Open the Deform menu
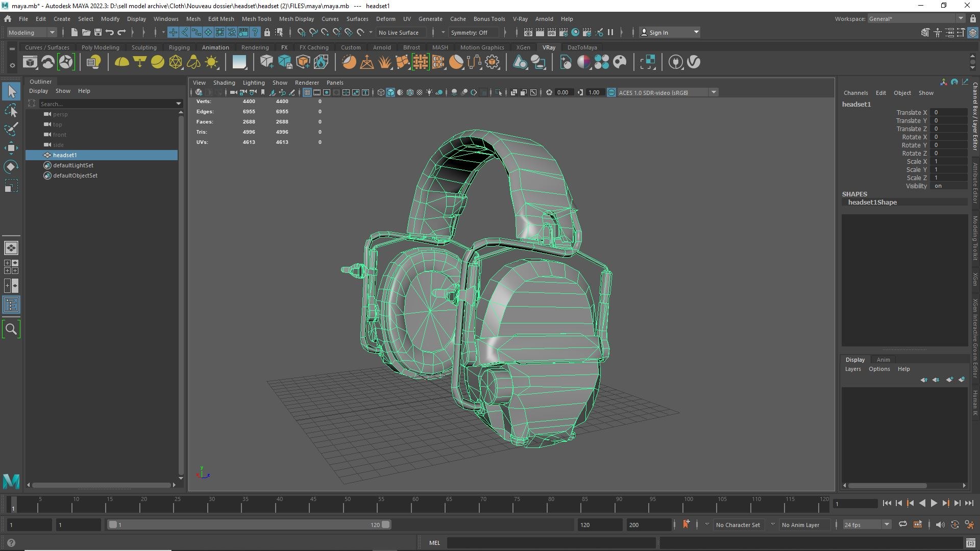The height and width of the screenshot is (551, 980). coord(385,19)
